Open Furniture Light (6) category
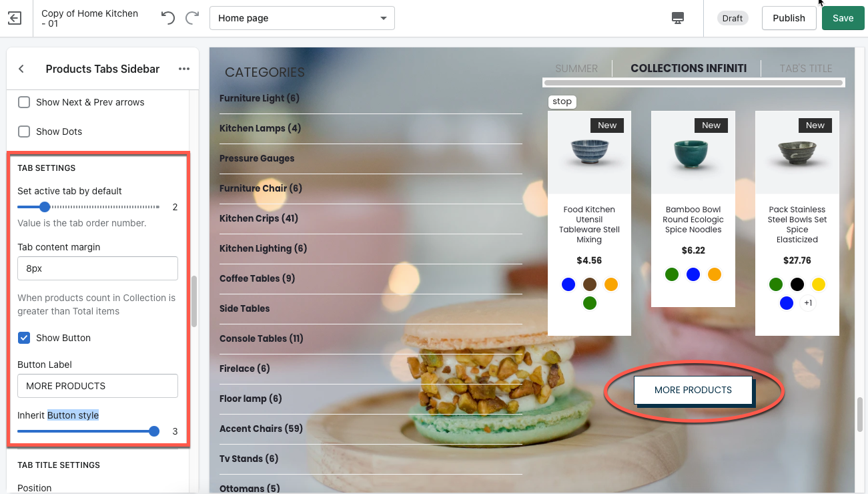The height and width of the screenshot is (494, 868). pyautogui.click(x=260, y=98)
